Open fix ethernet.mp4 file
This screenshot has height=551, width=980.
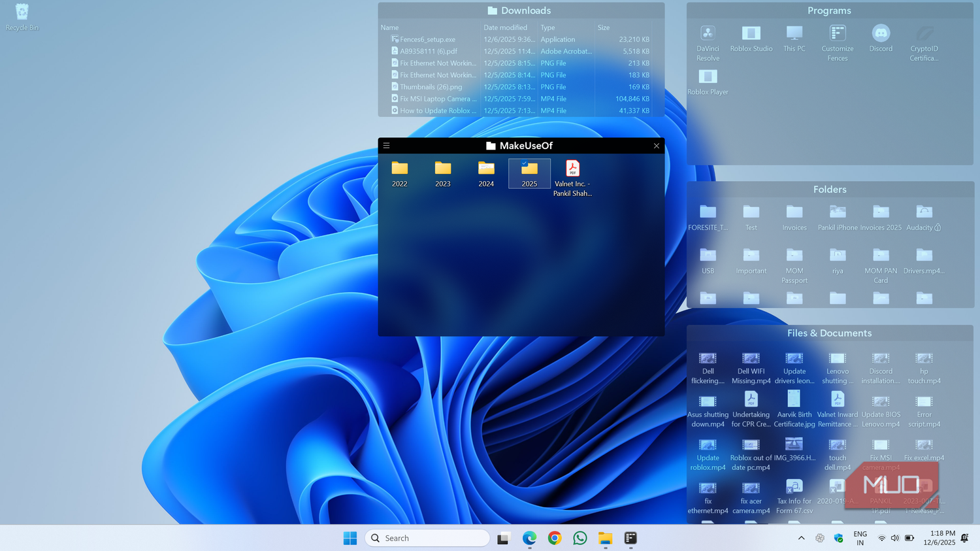708,497
